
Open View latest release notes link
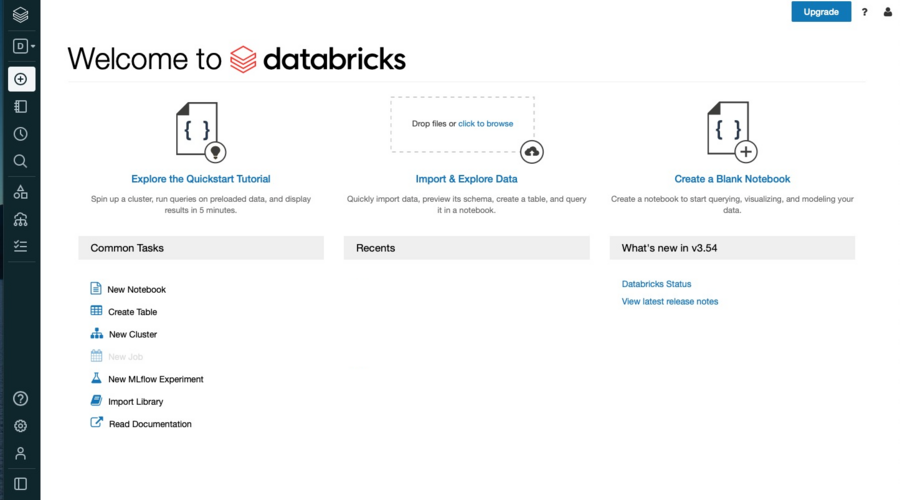coord(670,301)
